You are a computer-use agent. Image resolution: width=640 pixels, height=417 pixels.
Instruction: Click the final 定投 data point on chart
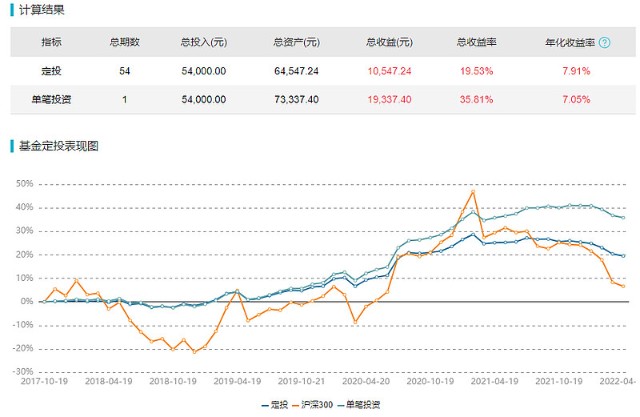click(x=623, y=256)
